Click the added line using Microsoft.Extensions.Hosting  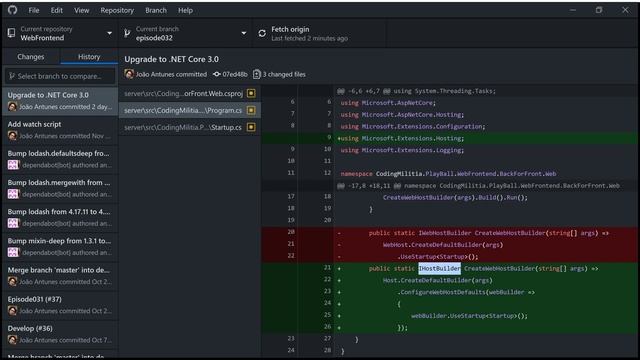449,138
